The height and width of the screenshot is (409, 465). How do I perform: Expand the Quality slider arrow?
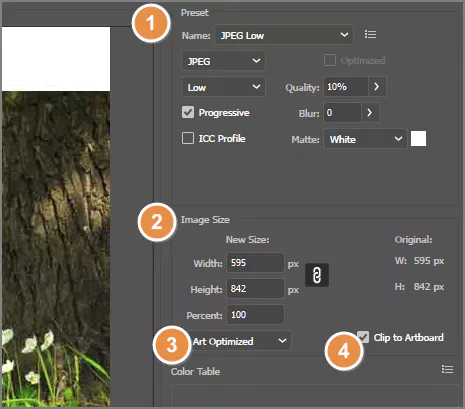(x=377, y=87)
